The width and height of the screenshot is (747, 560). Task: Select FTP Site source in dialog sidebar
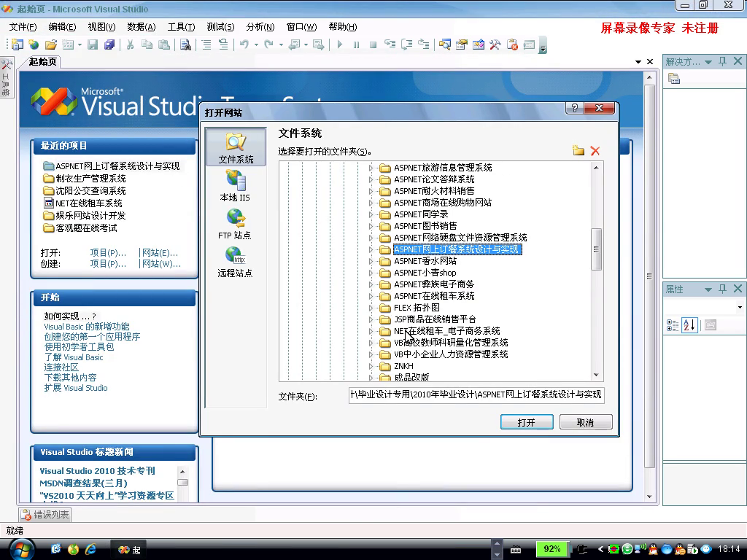click(x=235, y=224)
